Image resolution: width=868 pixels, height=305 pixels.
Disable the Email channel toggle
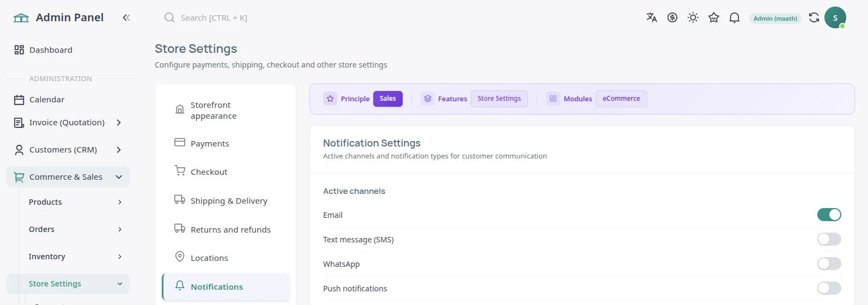pyautogui.click(x=829, y=215)
